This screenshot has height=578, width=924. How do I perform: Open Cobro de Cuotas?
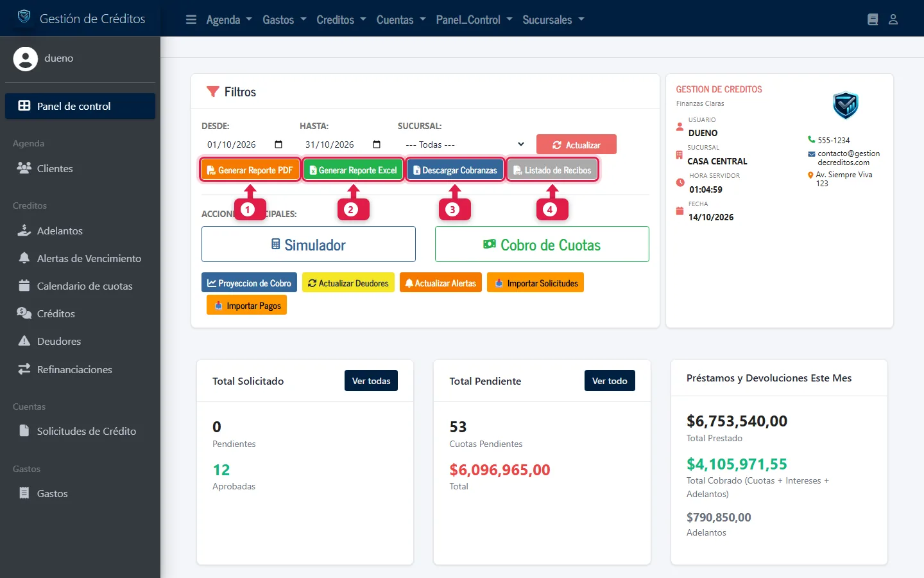tap(542, 244)
